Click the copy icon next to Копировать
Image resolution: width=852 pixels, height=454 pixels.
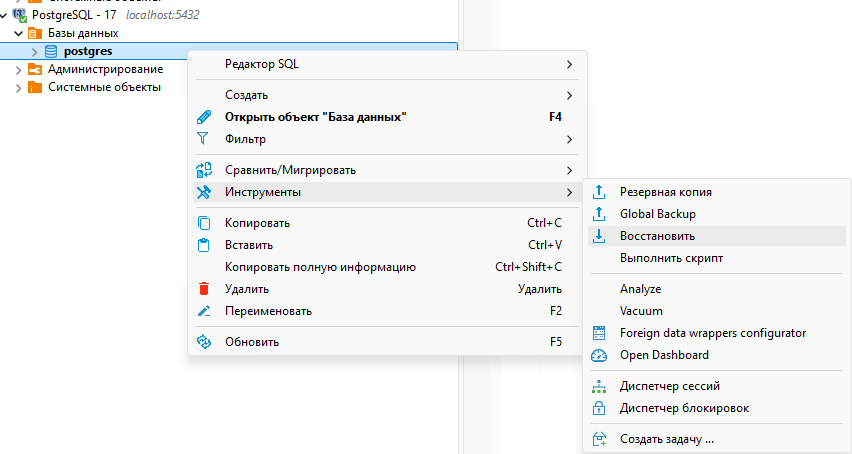click(x=204, y=223)
